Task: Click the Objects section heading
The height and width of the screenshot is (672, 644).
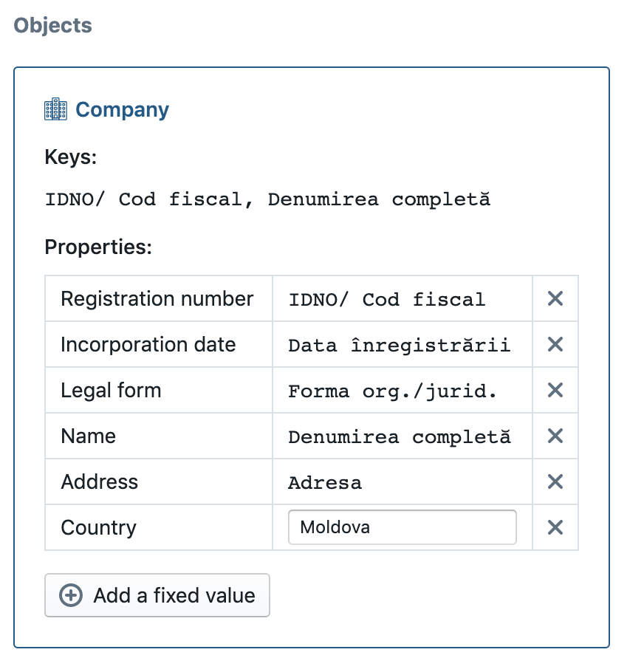Action: pos(52,25)
